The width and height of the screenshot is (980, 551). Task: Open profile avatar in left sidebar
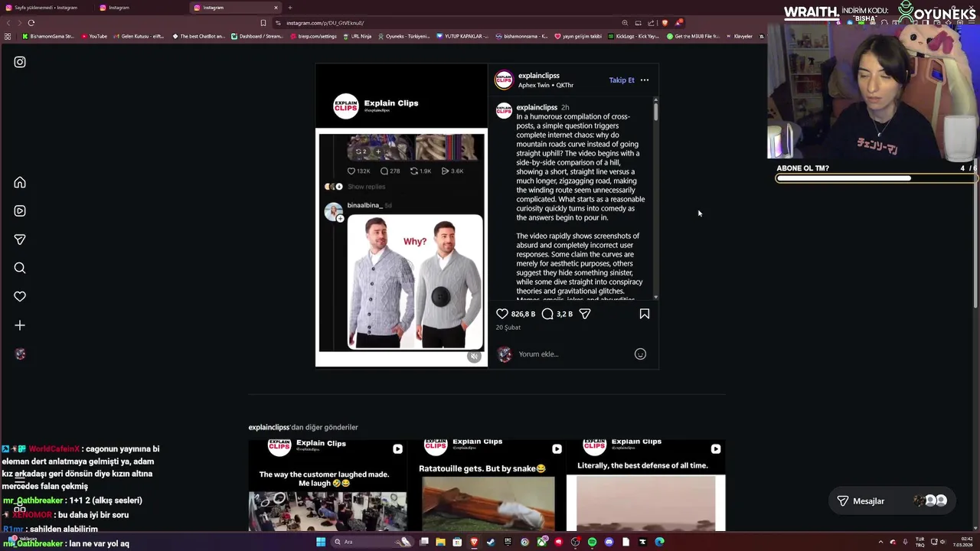tap(20, 354)
